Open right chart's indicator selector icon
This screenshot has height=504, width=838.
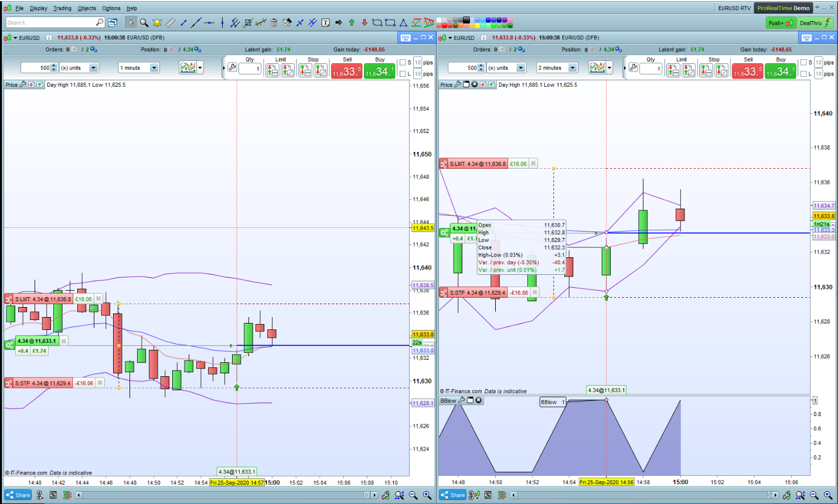point(597,67)
